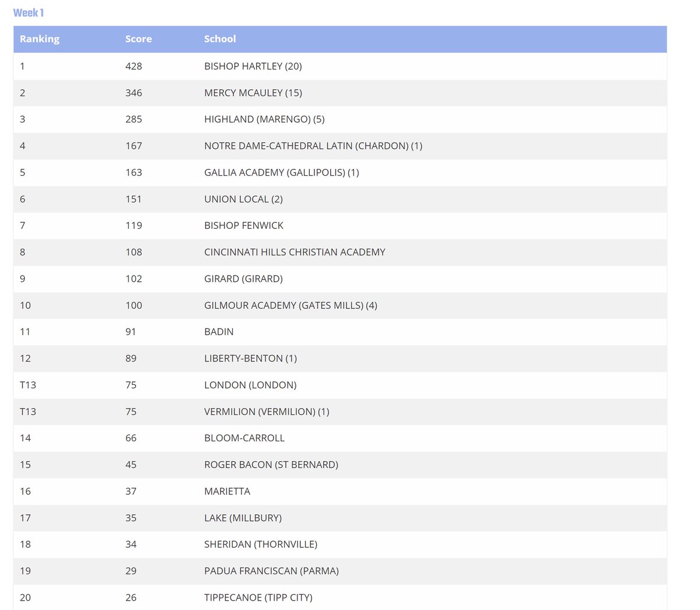Select TIPPECANOE (TIPP CITY) entry

(x=258, y=597)
